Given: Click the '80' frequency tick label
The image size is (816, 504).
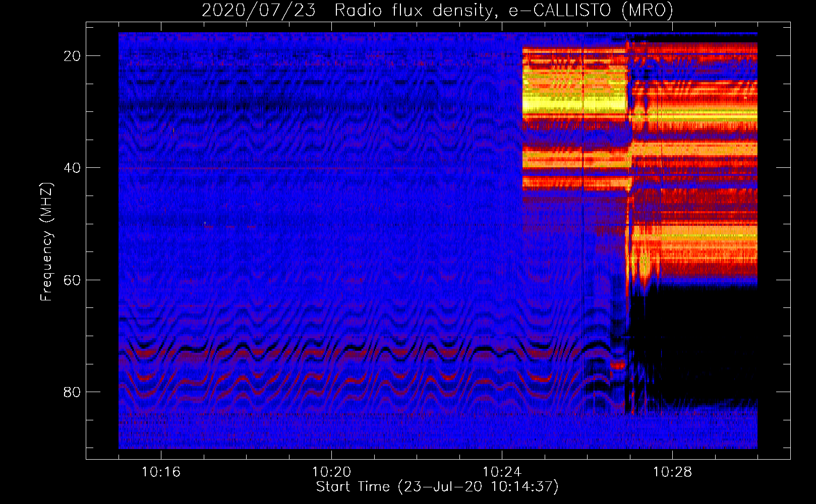Looking at the screenshot, I should tap(72, 392).
